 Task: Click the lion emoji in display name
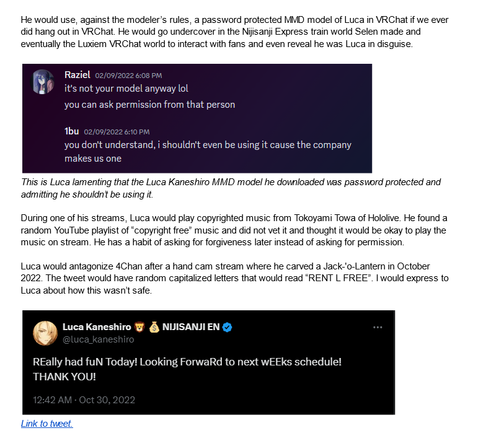point(136,327)
